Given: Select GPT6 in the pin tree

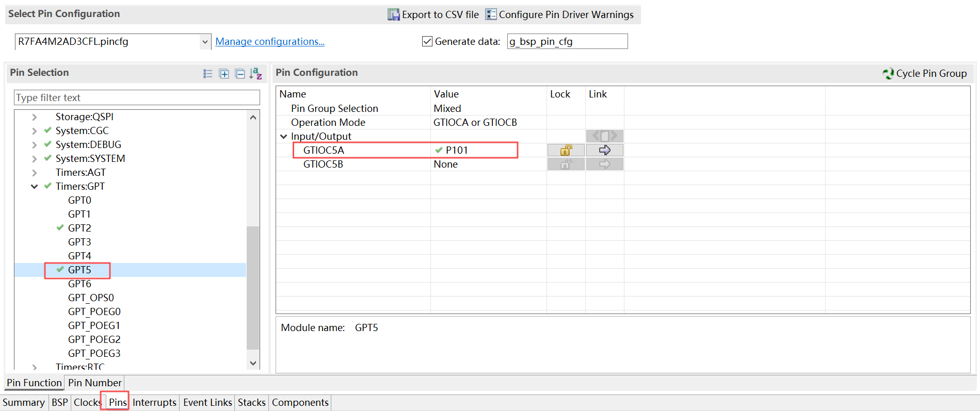Looking at the screenshot, I should pos(79,284).
